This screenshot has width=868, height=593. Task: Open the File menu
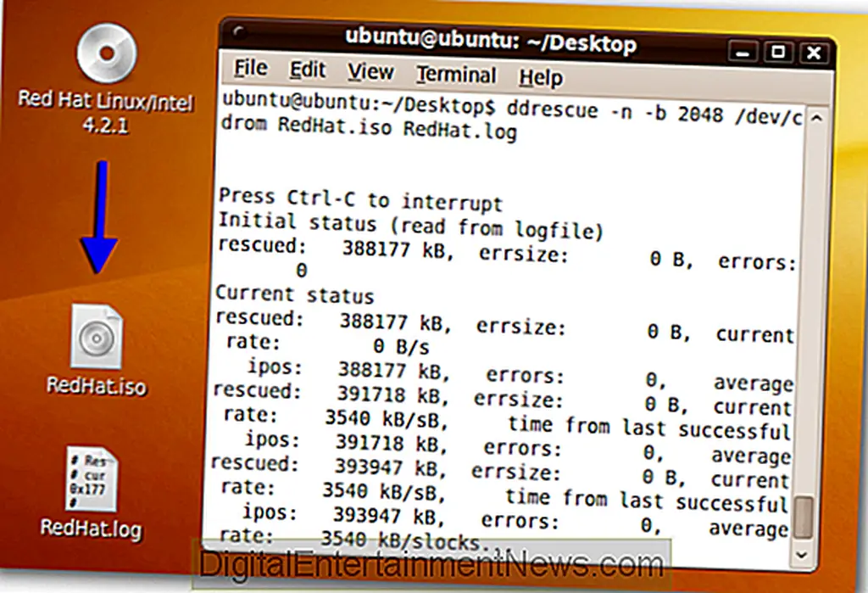251,69
